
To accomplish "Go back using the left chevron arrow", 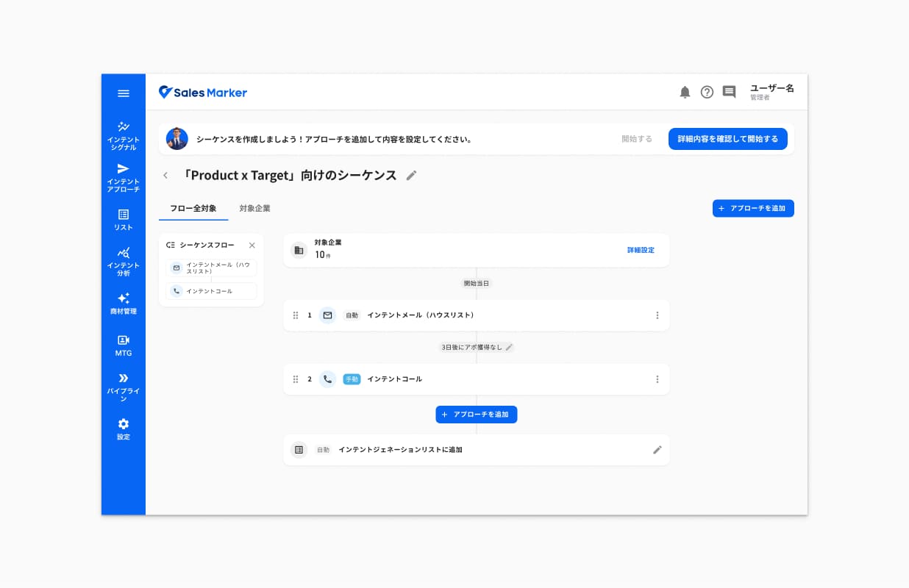I will (x=165, y=175).
